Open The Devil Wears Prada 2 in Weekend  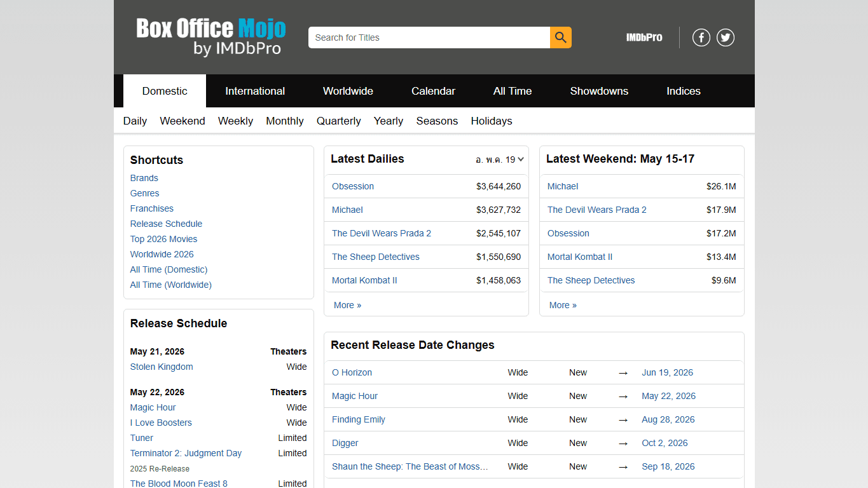[x=597, y=210]
